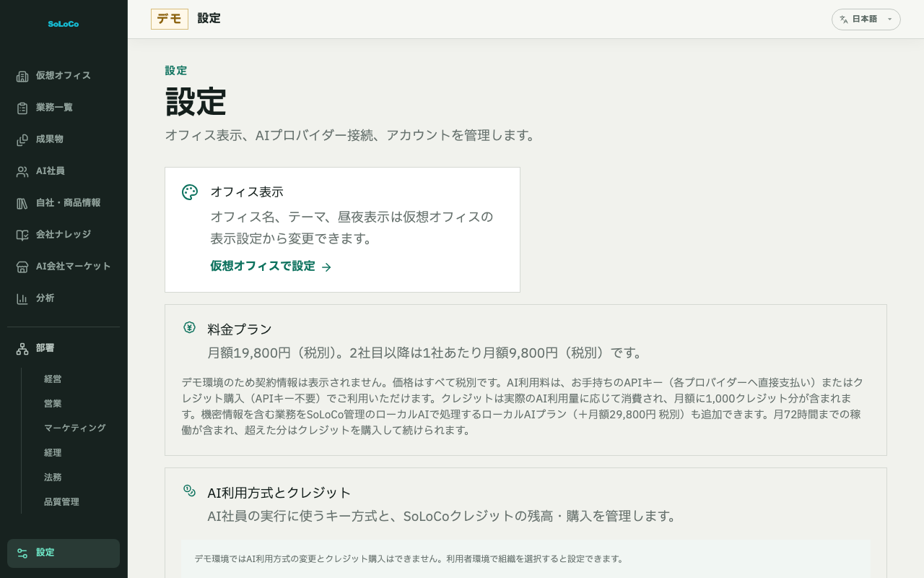
Task: Click the 料金プラン heading
Action: (240, 329)
